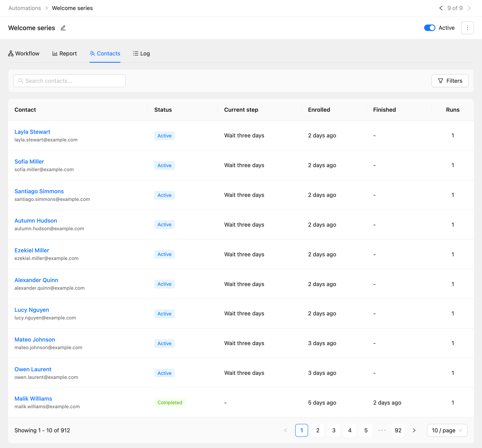The height and width of the screenshot is (448, 482).
Task: Open Malik Williams contact link
Action: (x=33, y=399)
